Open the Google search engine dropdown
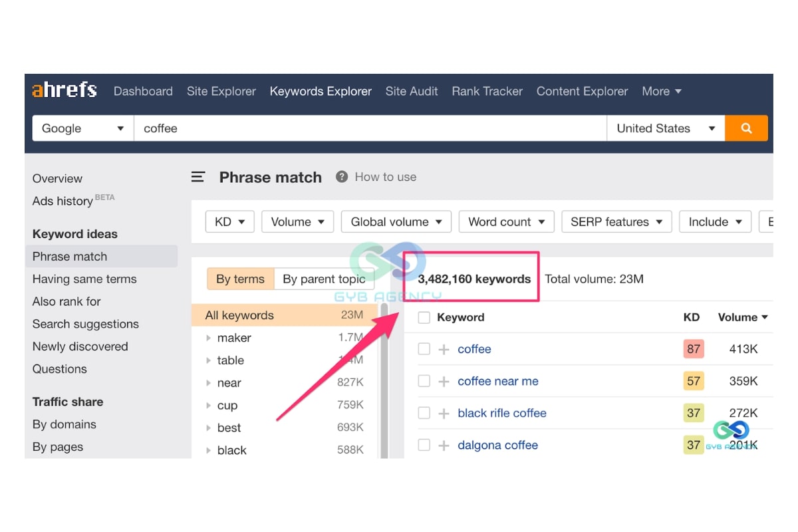Image resolution: width=798 pixels, height=532 pixels. click(x=83, y=128)
